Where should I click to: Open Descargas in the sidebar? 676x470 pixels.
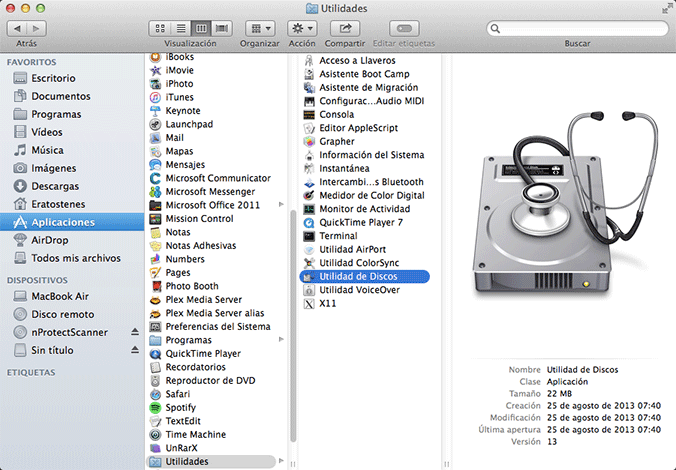pyautogui.click(x=72, y=186)
